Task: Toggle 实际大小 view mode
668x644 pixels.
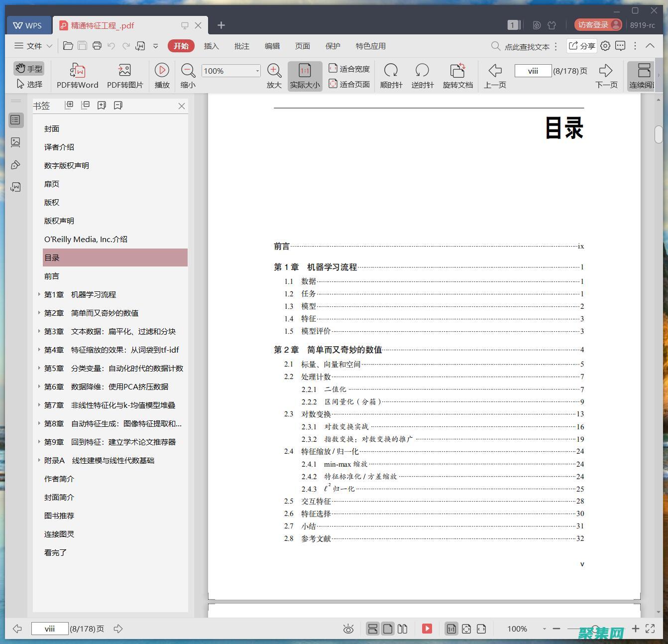Action: coord(305,76)
